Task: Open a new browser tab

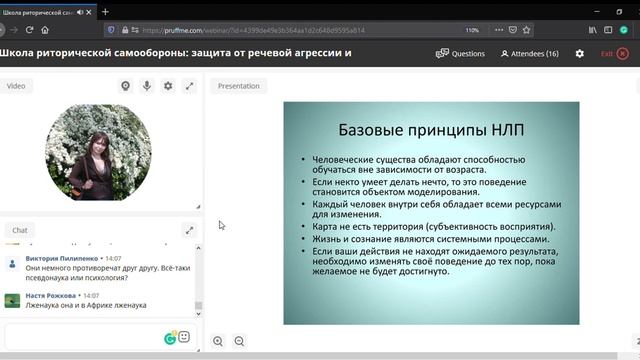Action: coord(105,12)
